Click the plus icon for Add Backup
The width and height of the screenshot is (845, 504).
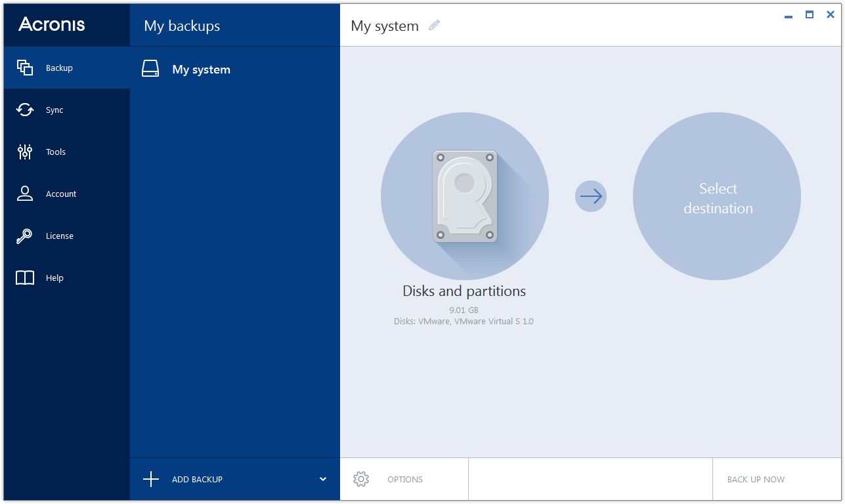(151, 479)
